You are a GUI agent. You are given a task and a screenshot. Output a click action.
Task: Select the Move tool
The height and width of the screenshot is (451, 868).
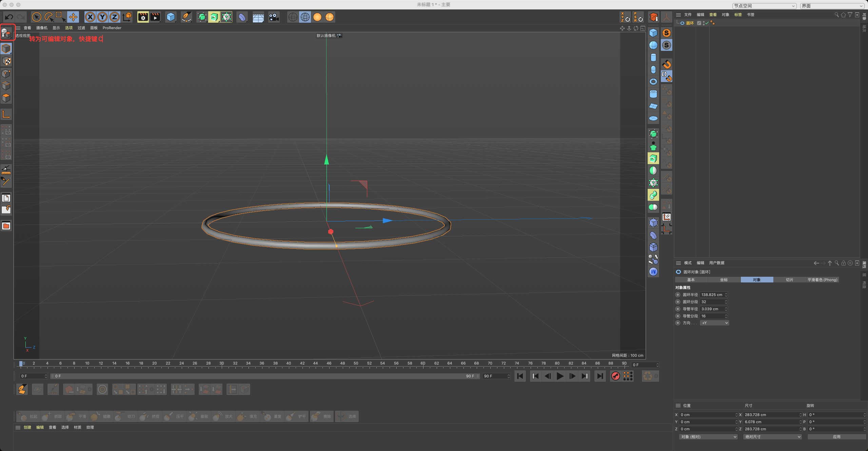pyautogui.click(x=73, y=17)
